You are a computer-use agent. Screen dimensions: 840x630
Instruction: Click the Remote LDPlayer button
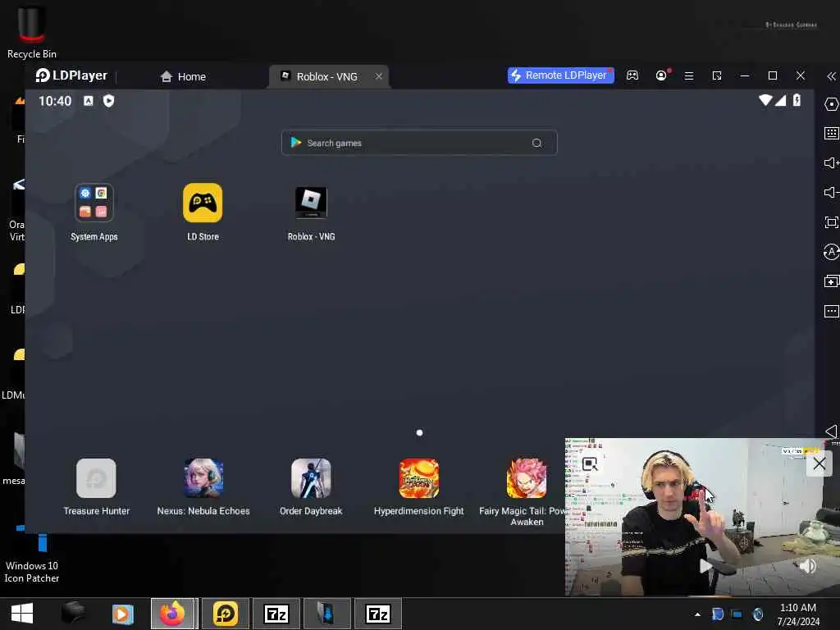click(560, 75)
